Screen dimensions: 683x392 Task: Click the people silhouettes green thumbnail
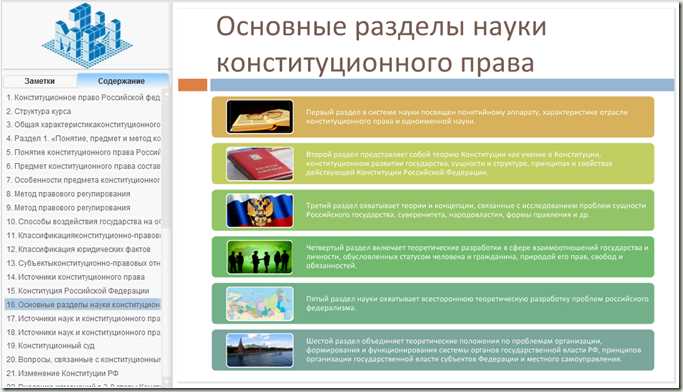260,257
